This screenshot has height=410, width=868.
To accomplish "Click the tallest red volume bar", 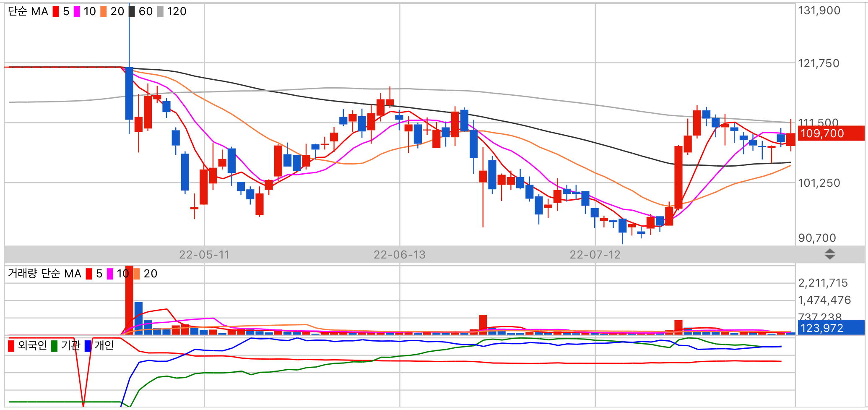I will [129, 300].
